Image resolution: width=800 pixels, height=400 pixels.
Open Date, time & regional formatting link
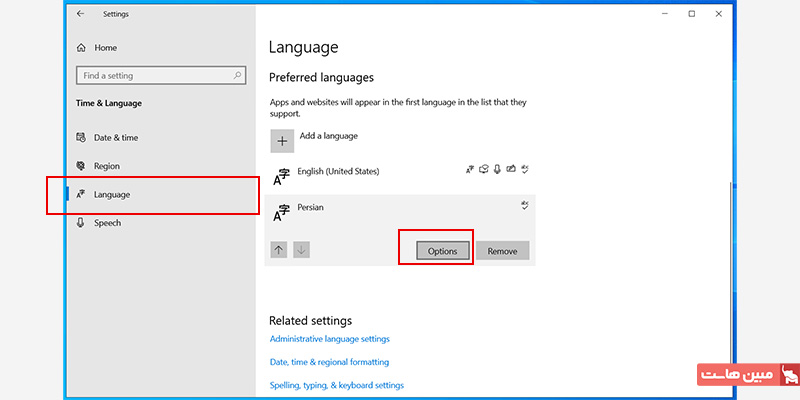point(329,362)
